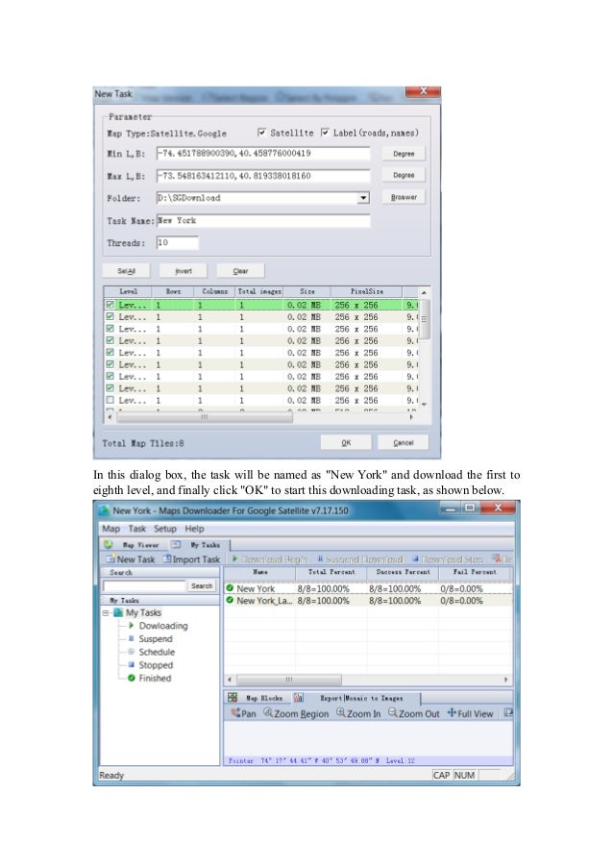Open the Export Mosaic to Images tab
The height and width of the screenshot is (868, 613).
[x=355, y=698]
